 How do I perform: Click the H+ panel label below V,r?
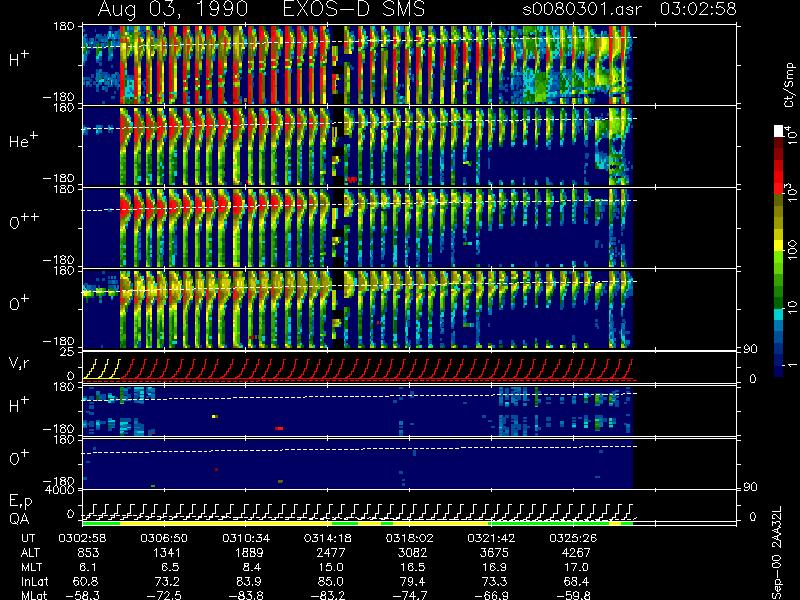pyautogui.click(x=19, y=405)
